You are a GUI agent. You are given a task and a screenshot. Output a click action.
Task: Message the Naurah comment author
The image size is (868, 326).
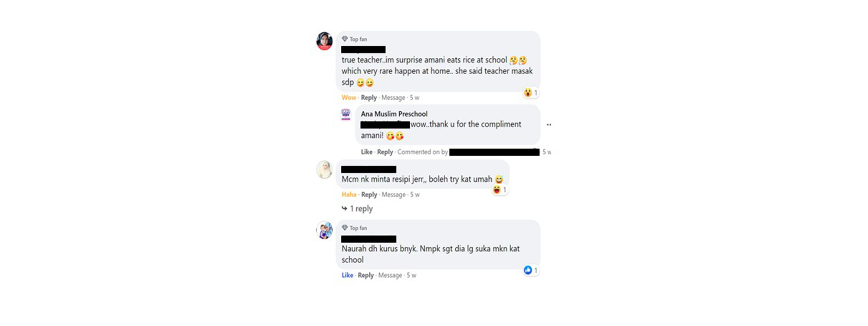click(x=390, y=276)
